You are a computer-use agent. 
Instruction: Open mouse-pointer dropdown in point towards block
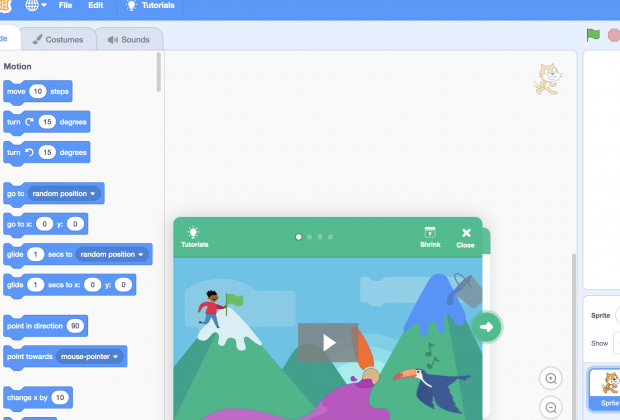point(90,356)
